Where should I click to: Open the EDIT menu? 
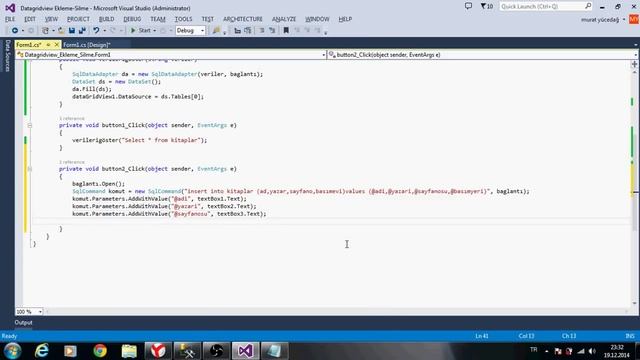(30, 19)
